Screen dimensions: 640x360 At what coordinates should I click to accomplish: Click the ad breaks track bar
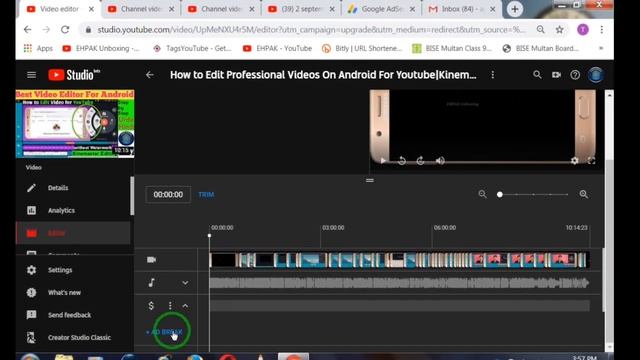[399, 306]
